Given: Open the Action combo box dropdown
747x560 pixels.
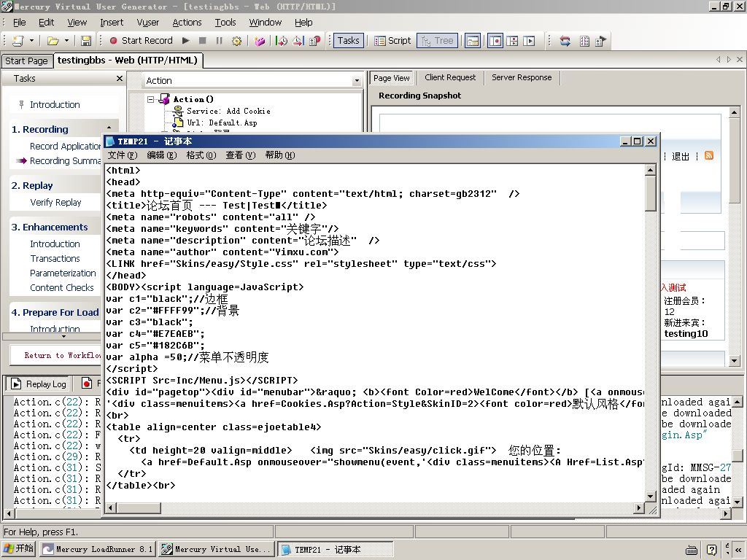Looking at the screenshot, I should pyautogui.click(x=356, y=81).
